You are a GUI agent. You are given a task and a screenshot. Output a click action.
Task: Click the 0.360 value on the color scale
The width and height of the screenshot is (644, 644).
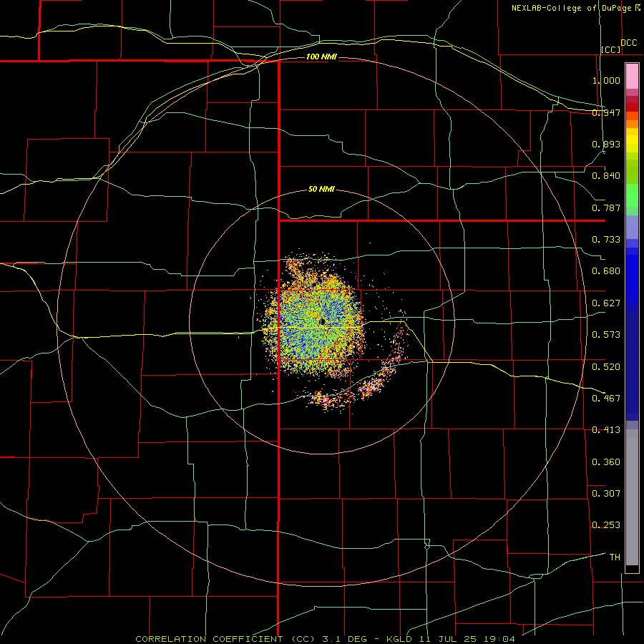coord(606,462)
